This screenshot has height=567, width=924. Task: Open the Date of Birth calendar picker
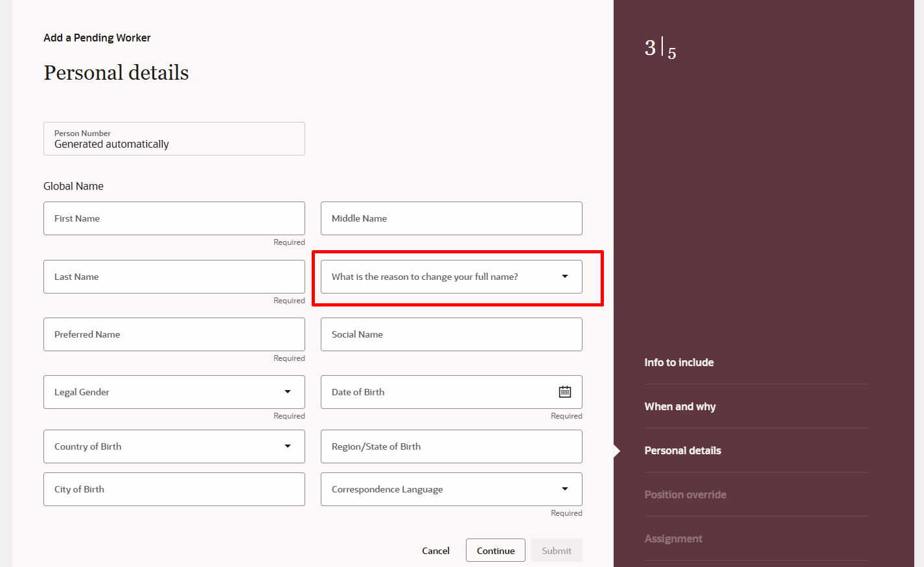tap(565, 392)
